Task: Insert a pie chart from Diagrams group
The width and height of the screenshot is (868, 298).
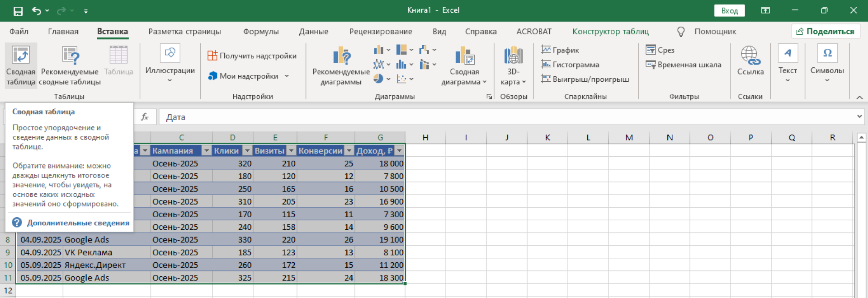Action: (x=379, y=79)
